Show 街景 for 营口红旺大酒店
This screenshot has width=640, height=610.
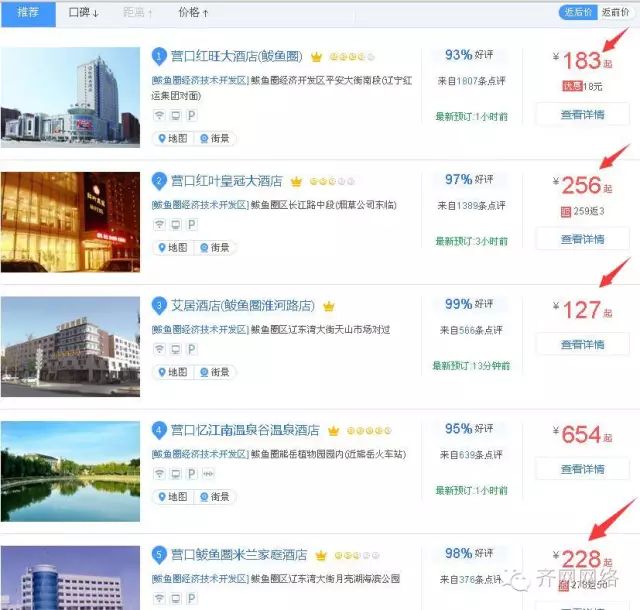coord(215,138)
